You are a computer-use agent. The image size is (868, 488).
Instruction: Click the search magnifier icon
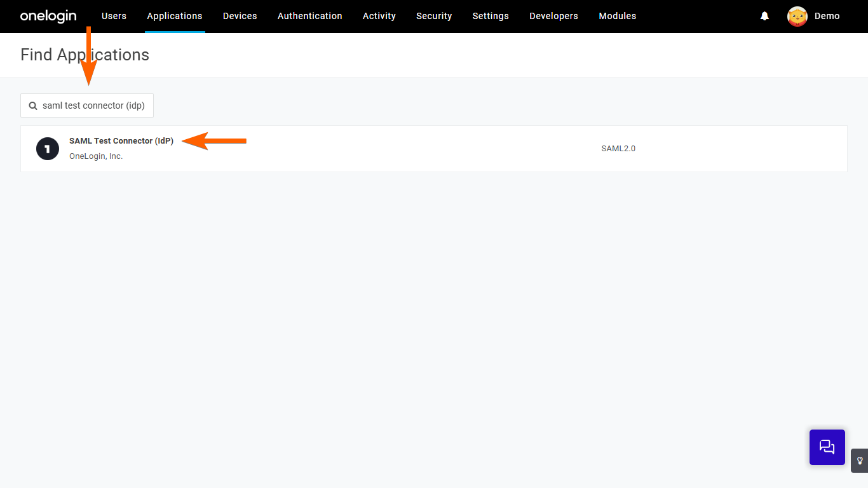[x=33, y=106]
